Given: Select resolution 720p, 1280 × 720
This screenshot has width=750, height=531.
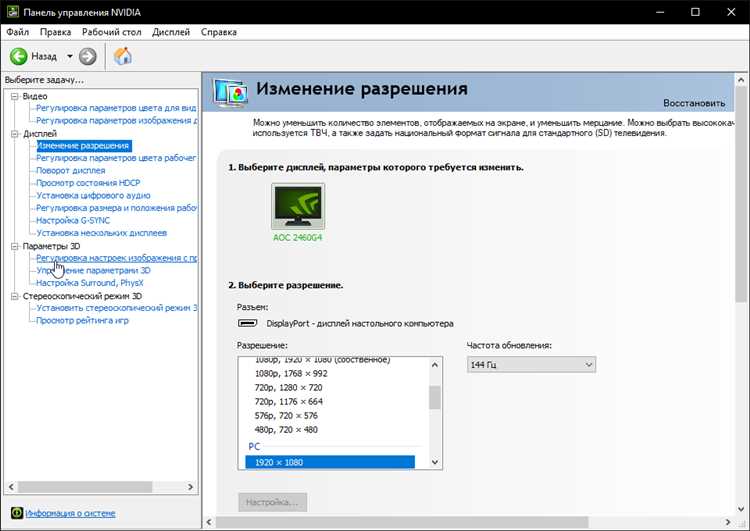Looking at the screenshot, I should (x=288, y=387).
